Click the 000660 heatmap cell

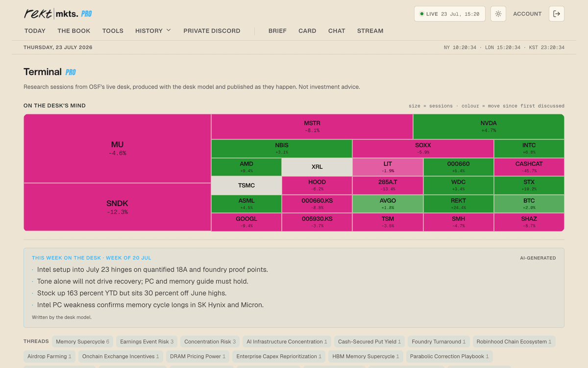pos(459,167)
